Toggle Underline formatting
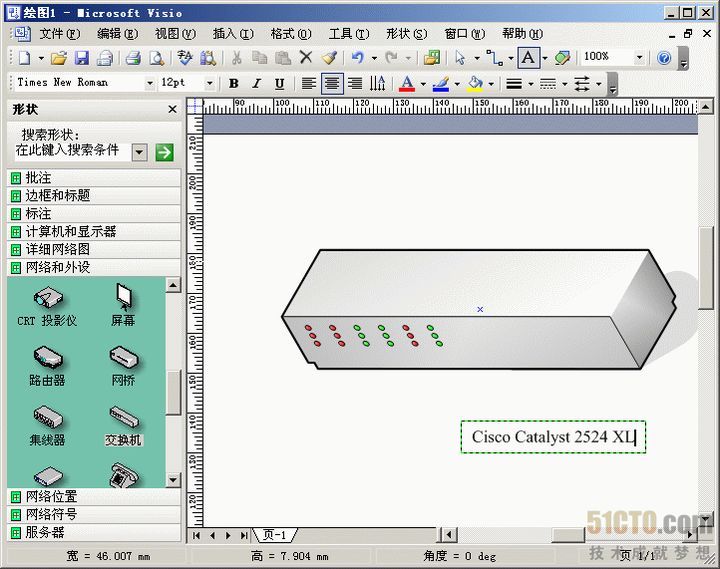Screen dimensions: 720x569 279,84
